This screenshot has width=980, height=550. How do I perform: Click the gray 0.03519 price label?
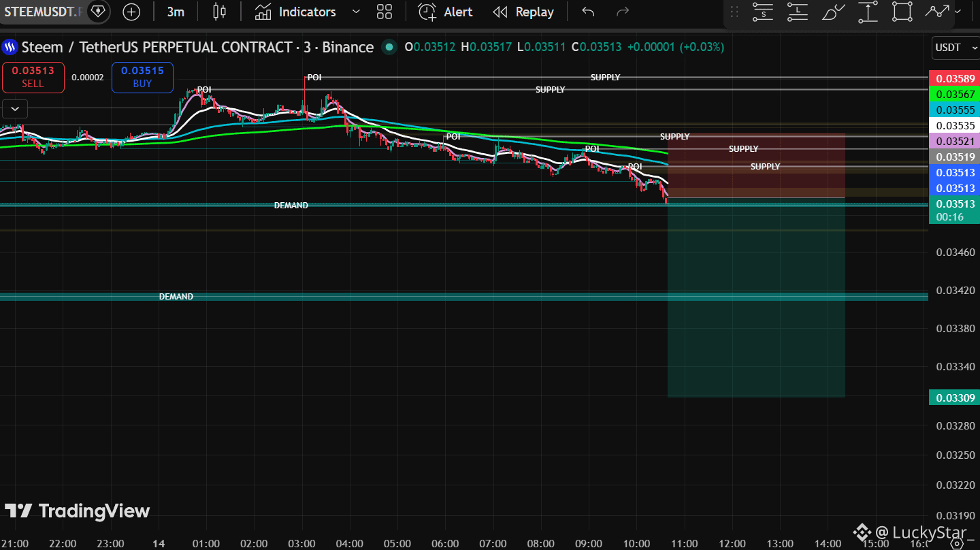[x=955, y=157]
